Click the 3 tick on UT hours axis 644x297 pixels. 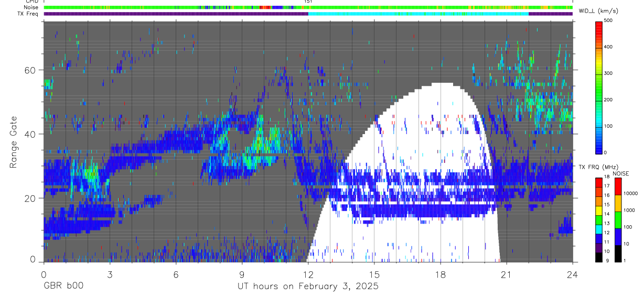click(x=109, y=274)
